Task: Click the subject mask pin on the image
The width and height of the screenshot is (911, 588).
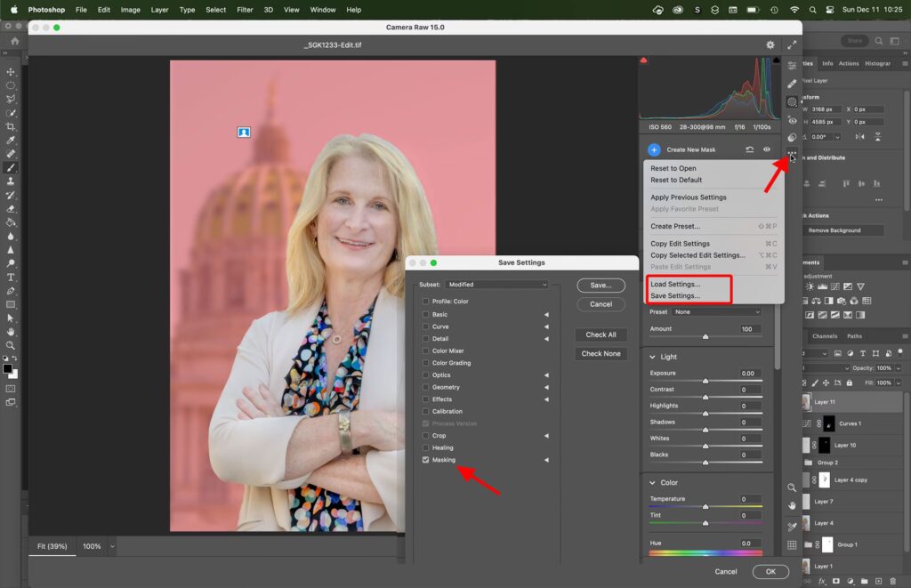Action: (x=244, y=133)
